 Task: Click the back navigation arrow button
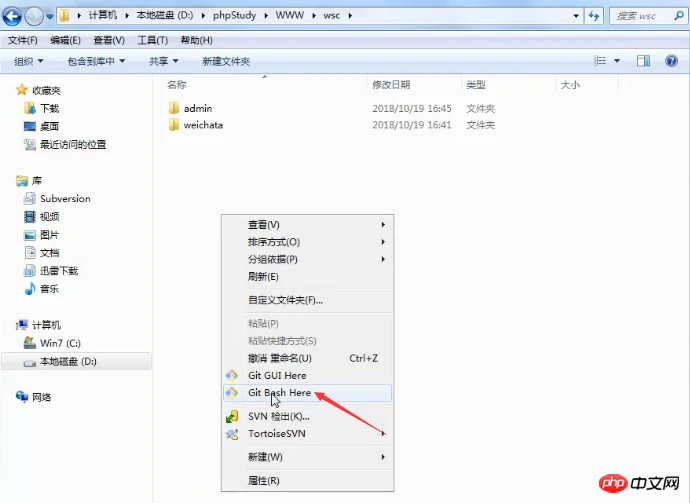(13, 16)
